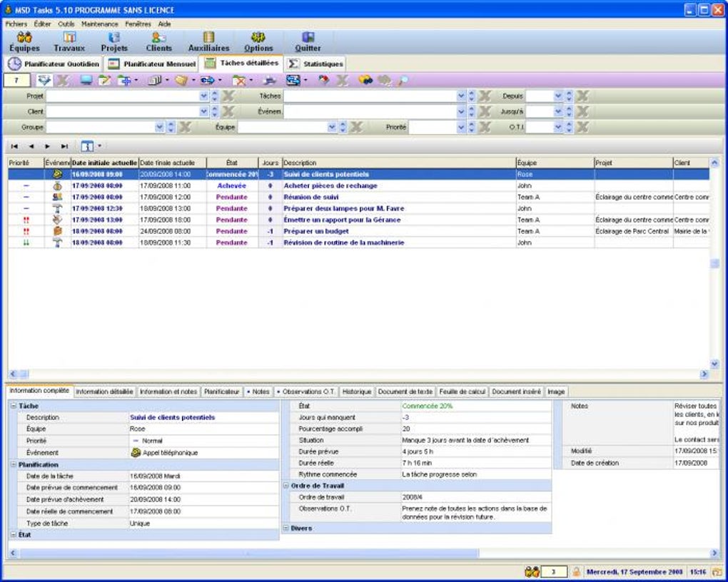Open the Options settings icon
The image size is (728, 582).
pos(258,41)
